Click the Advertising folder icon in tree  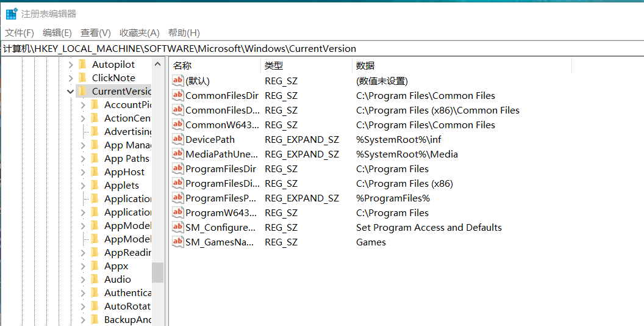point(95,131)
